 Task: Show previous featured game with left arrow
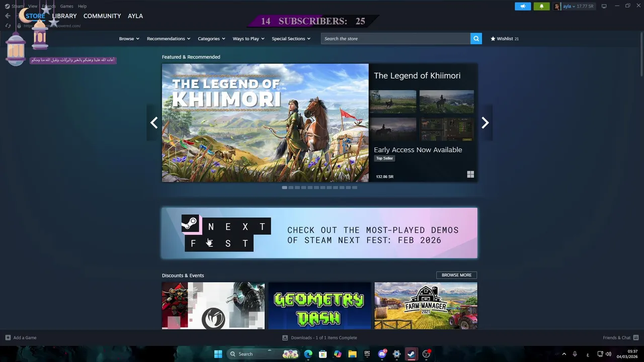[x=154, y=123]
